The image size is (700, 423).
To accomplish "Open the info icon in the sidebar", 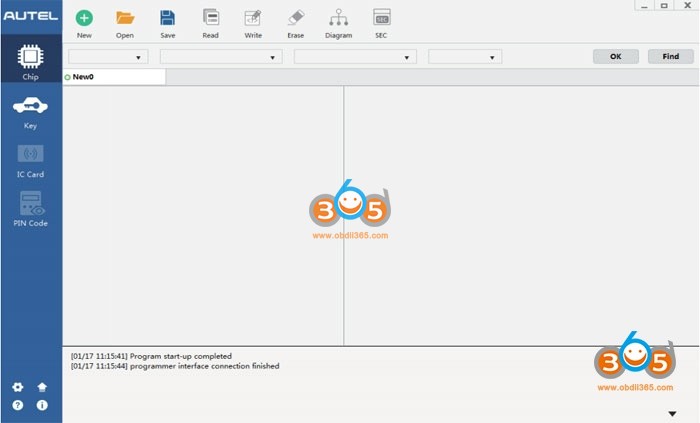I will tap(42, 405).
